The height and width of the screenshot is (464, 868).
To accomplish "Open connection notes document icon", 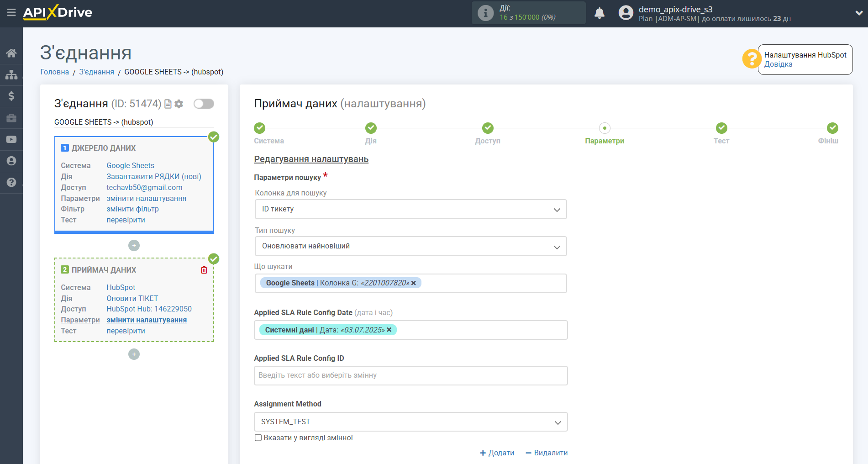I will [168, 104].
